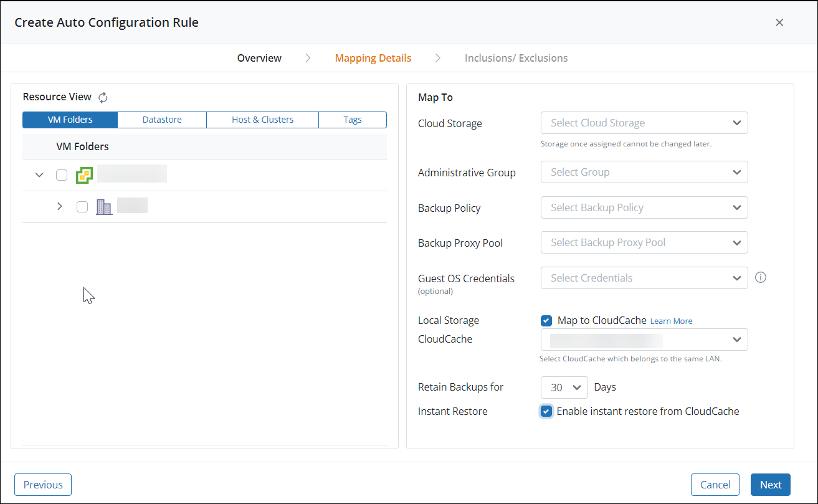Check the top vCenter checkbox
Viewport: 818px width, 504px height.
[x=61, y=175]
